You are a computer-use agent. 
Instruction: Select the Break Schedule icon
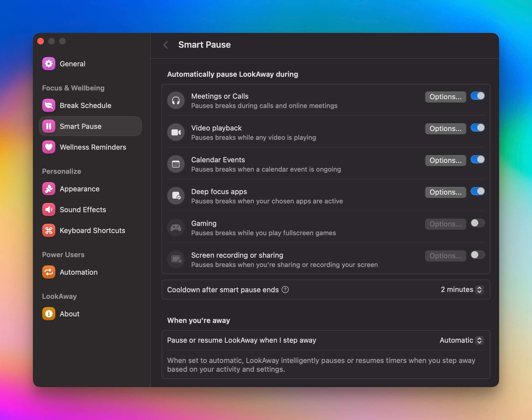click(x=48, y=105)
